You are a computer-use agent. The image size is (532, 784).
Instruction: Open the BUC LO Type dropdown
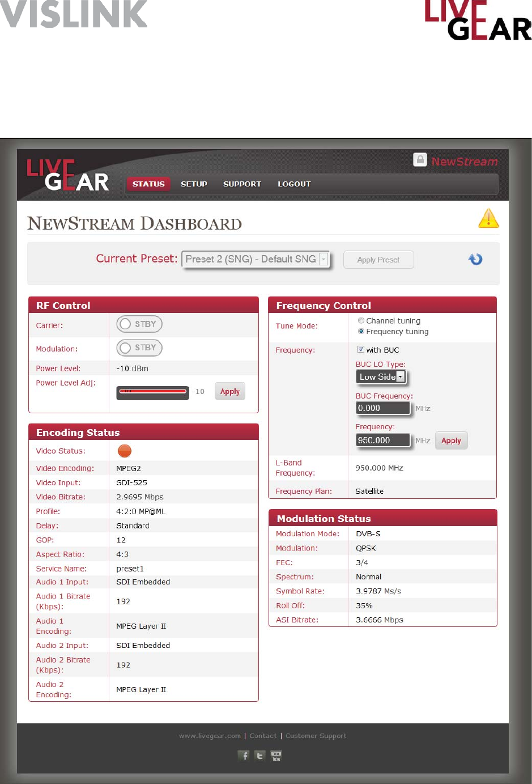381,376
